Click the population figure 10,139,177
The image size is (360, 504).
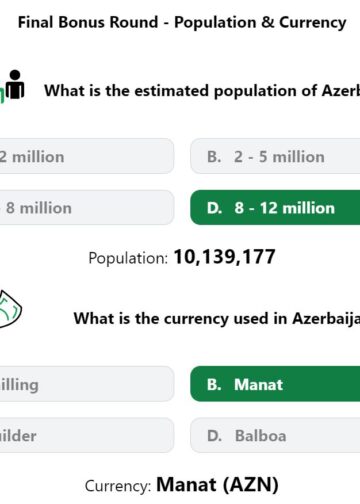224,257
